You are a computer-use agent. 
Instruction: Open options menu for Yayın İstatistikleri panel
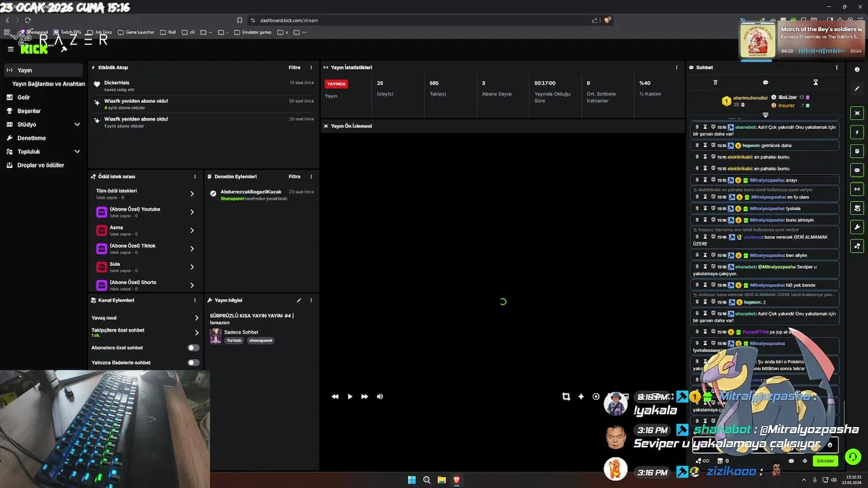pos(676,68)
